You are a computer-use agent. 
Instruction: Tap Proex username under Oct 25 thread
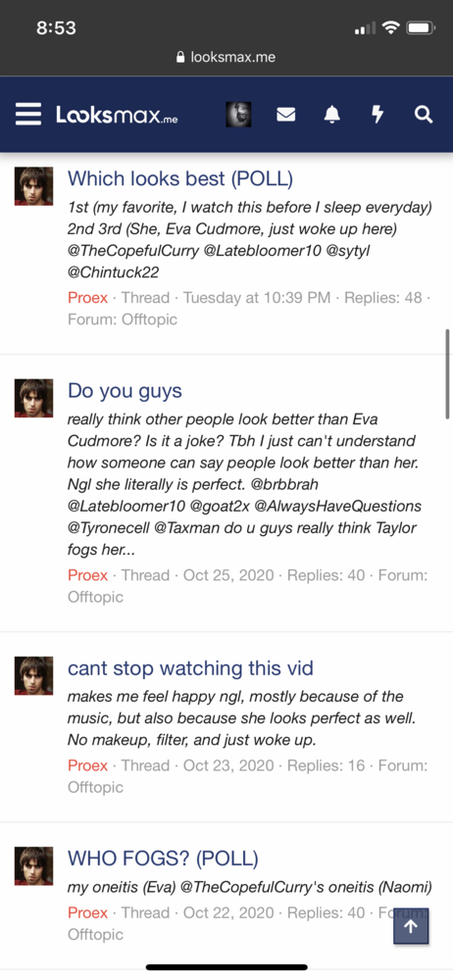pos(87,575)
